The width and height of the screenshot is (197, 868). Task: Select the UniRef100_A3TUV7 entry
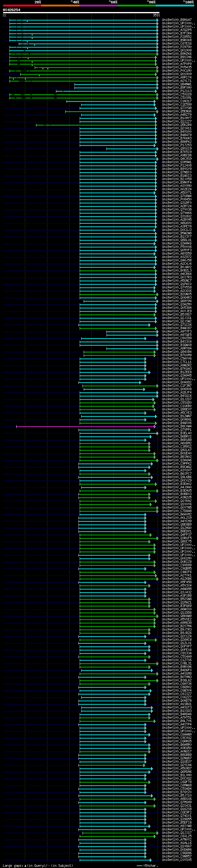point(177,470)
